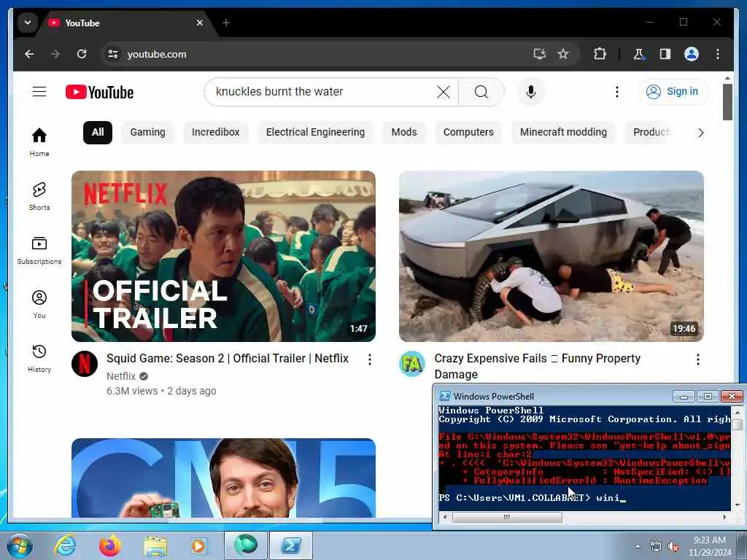
Task: Select the Gaming filter chip
Action: tap(147, 133)
